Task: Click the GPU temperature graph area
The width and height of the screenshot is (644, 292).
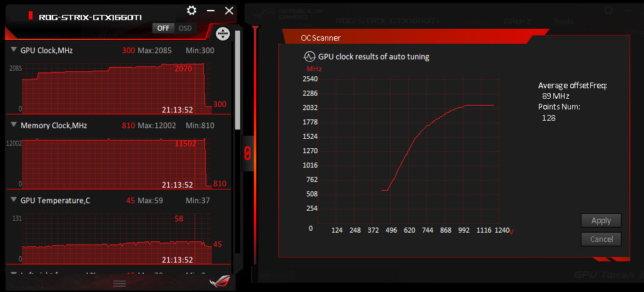Action: pyautogui.click(x=117, y=238)
